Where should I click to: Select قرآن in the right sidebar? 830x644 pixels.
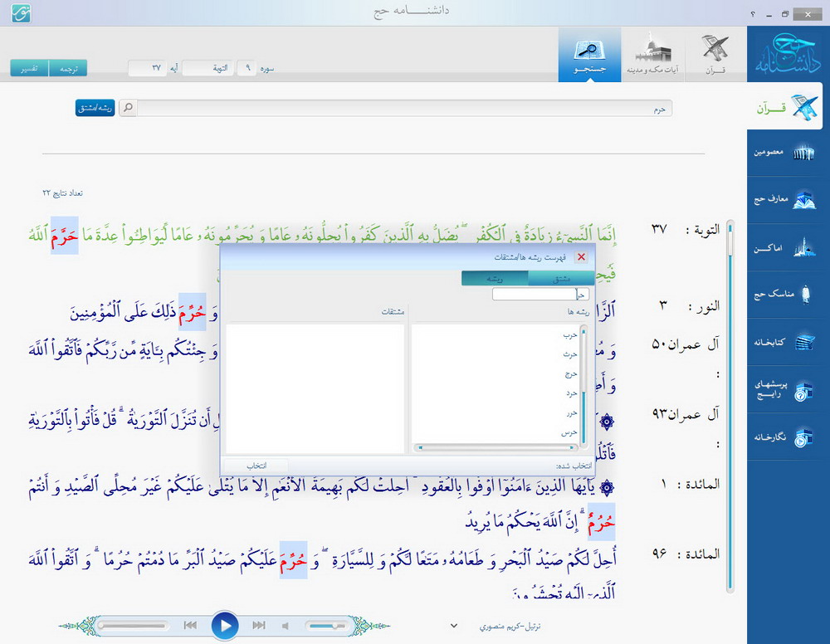pyautogui.click(x=785, y=107)
